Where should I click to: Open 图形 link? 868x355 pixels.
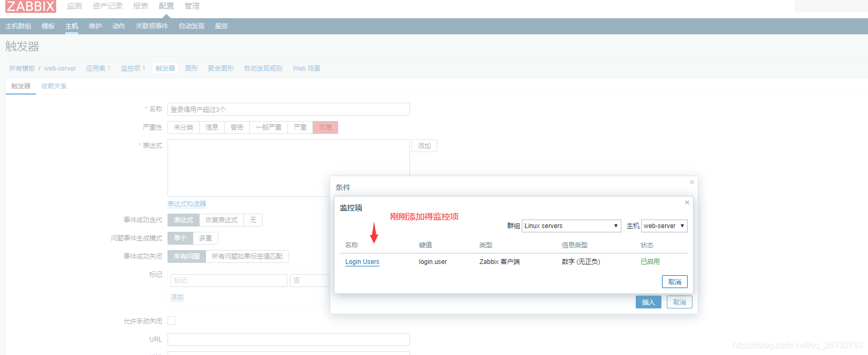click(192, 69)
